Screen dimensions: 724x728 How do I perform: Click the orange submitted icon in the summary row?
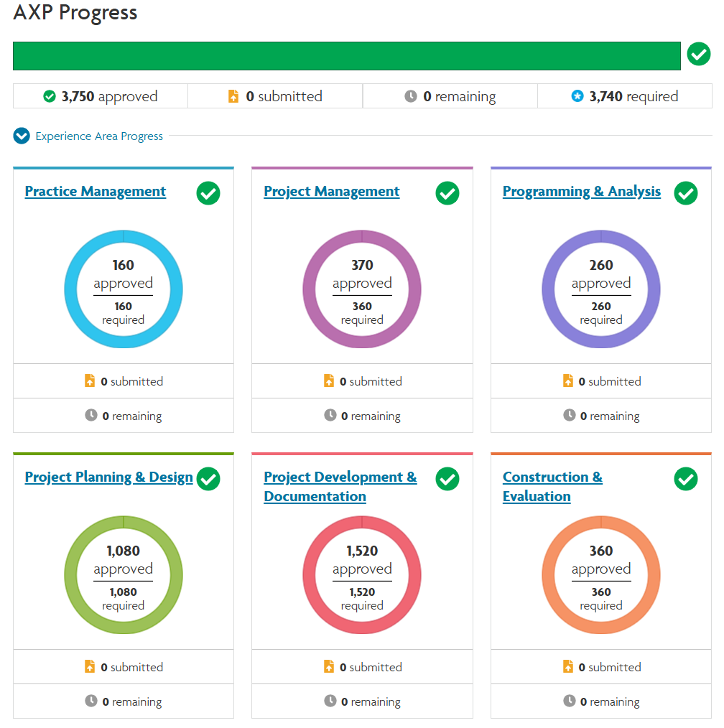233,96
